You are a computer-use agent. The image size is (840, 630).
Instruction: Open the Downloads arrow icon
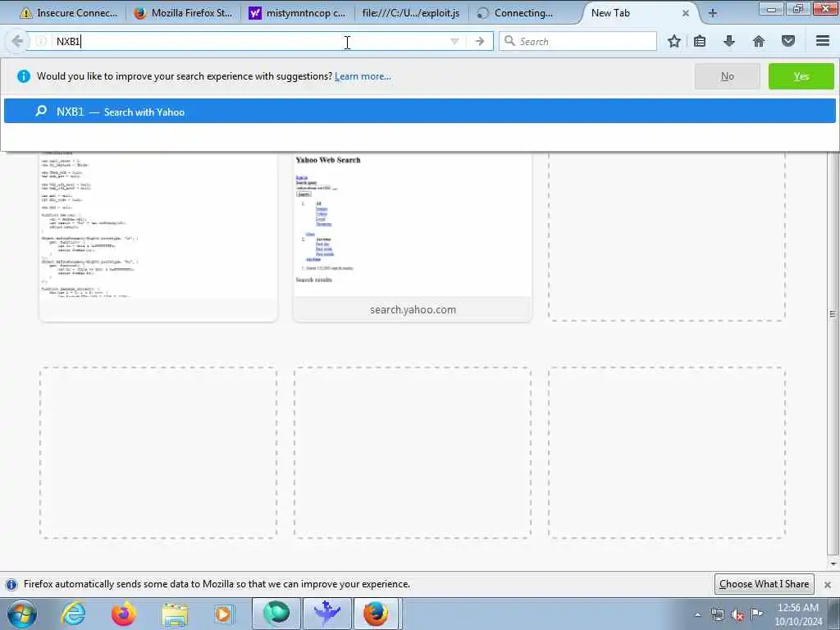click(729, 41)
